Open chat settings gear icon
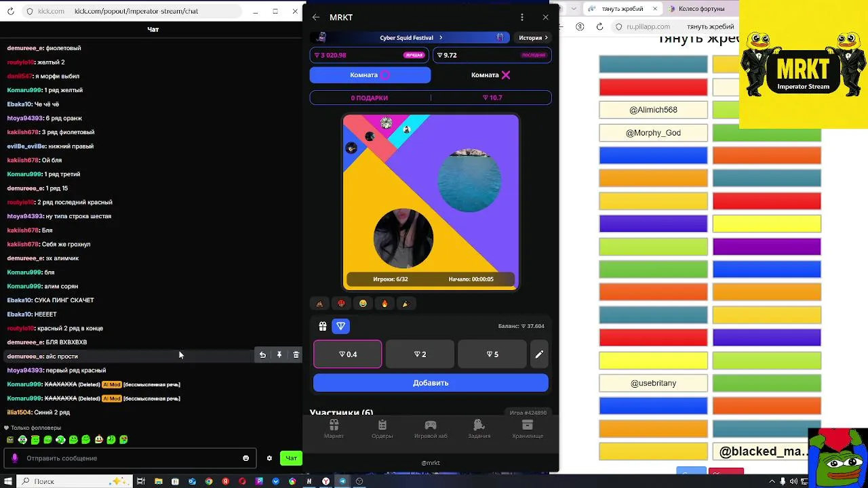 [x=269, y=458]
